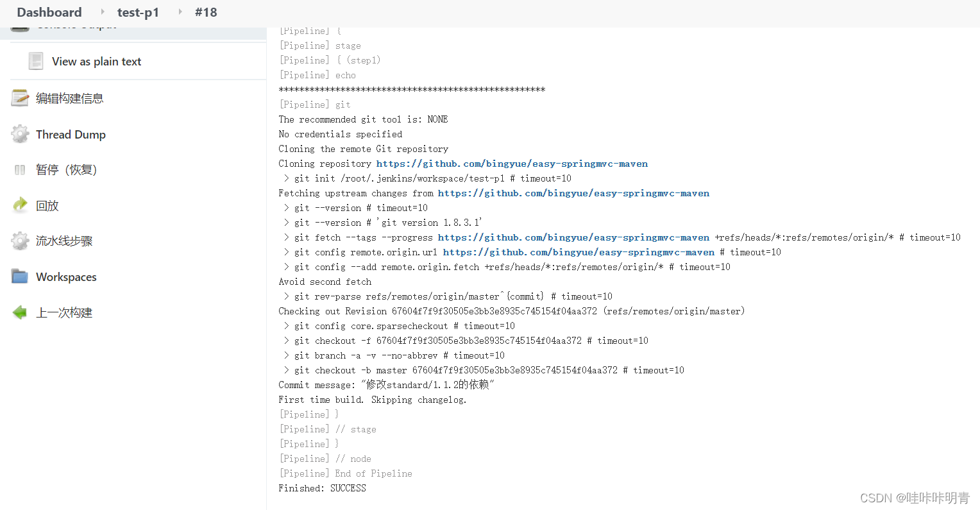Click the 'git version 1.8.3.1' line
This screenshot has height=510, width=980.
pos(383,223)
